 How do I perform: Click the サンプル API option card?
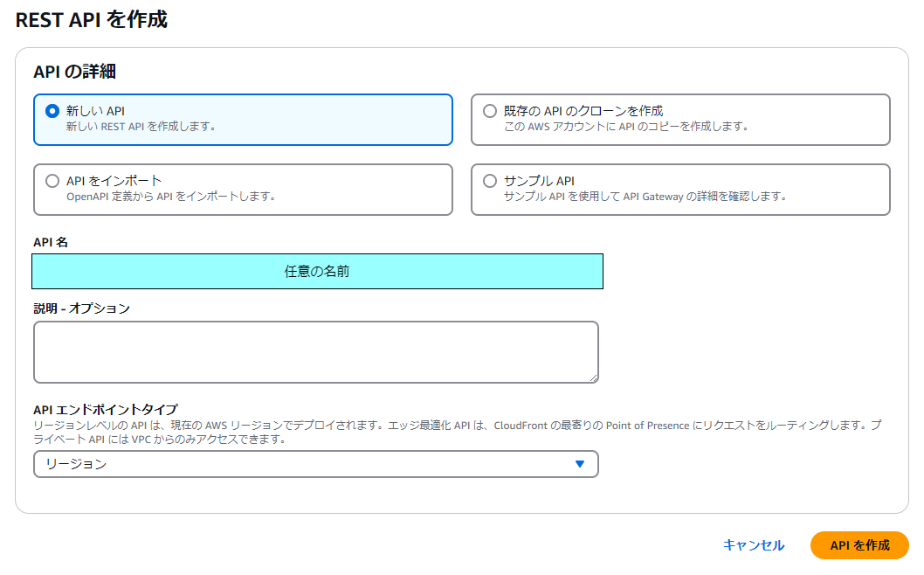[x=679, y=190]
